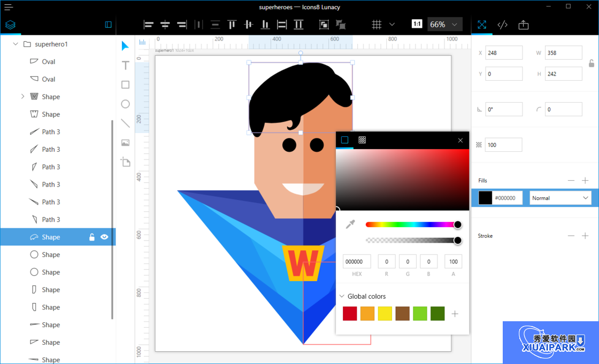Select the first Oval layer
This screenshot has width=599, height=364.
pyautogui.click(x=58, y=61)
